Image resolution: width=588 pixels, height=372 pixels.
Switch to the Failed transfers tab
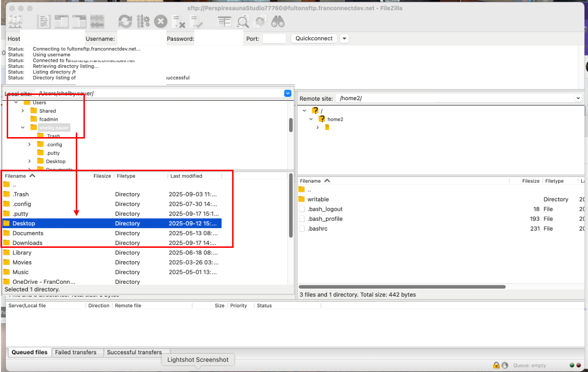[76, 352]
